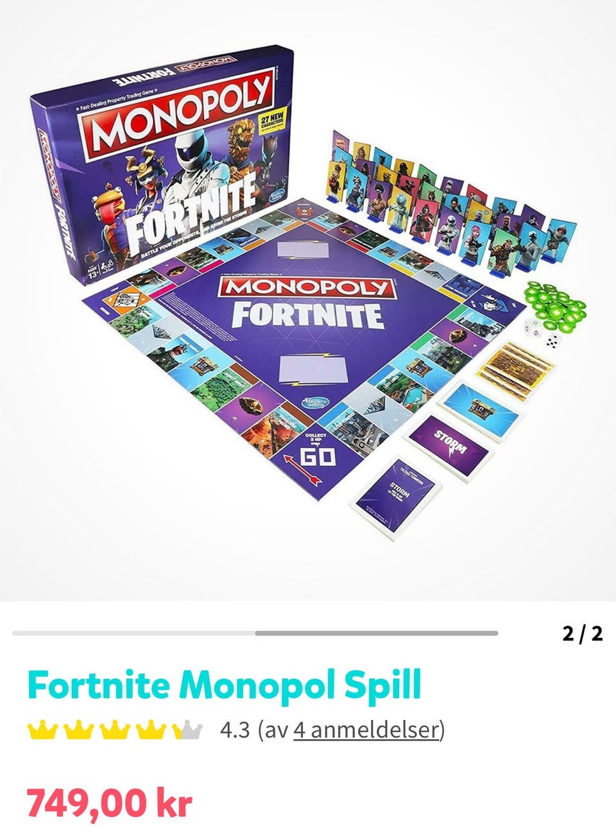This screenshot has height=840, width=616.
Task: Click the light left part of carousel track
Action: pos(133,633)
